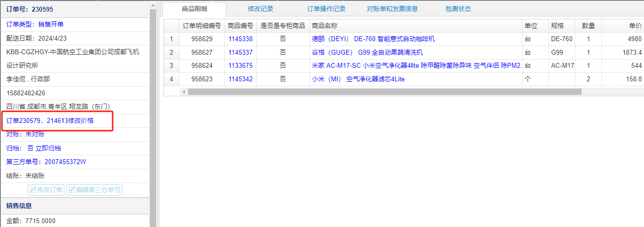644x227 pixels.
Task: Click the 商品名称 column header
Action: (416, 26)
